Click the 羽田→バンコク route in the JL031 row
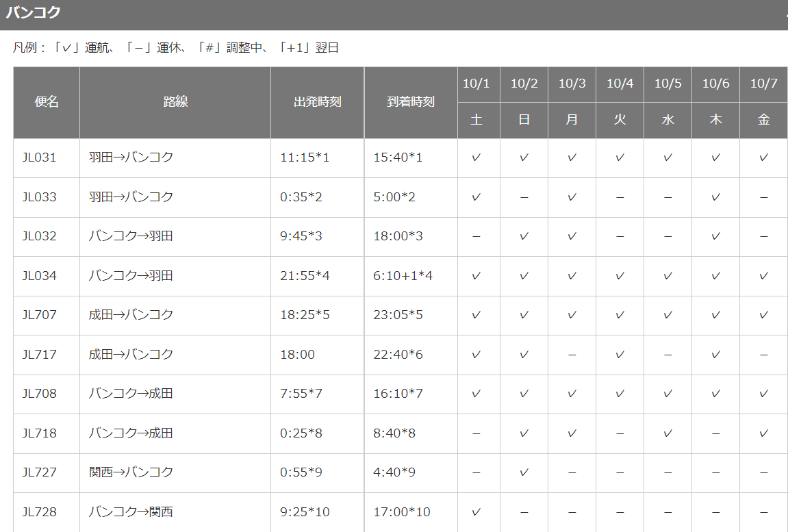 (131, 157)
